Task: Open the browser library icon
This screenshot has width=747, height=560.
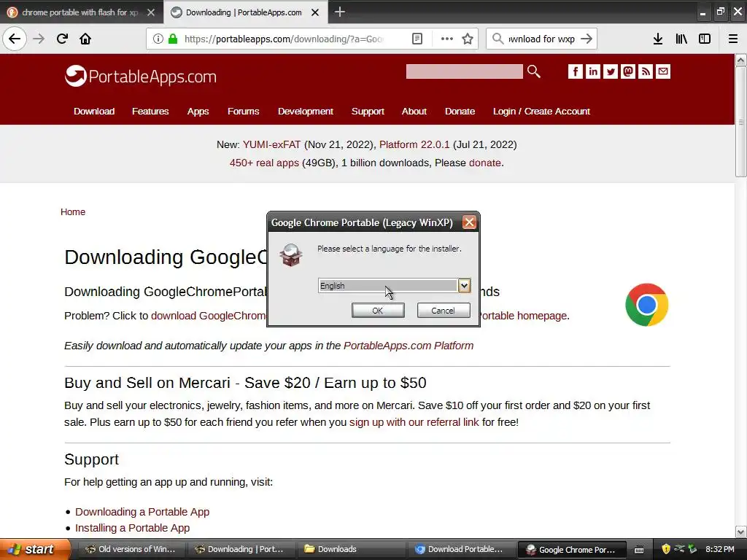Action: [681, 39]
